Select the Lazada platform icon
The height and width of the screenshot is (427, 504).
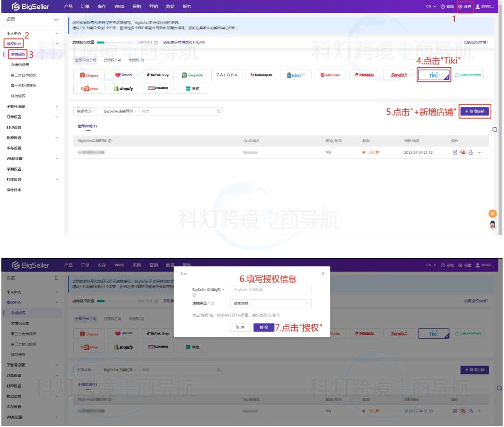coord(123,75)
